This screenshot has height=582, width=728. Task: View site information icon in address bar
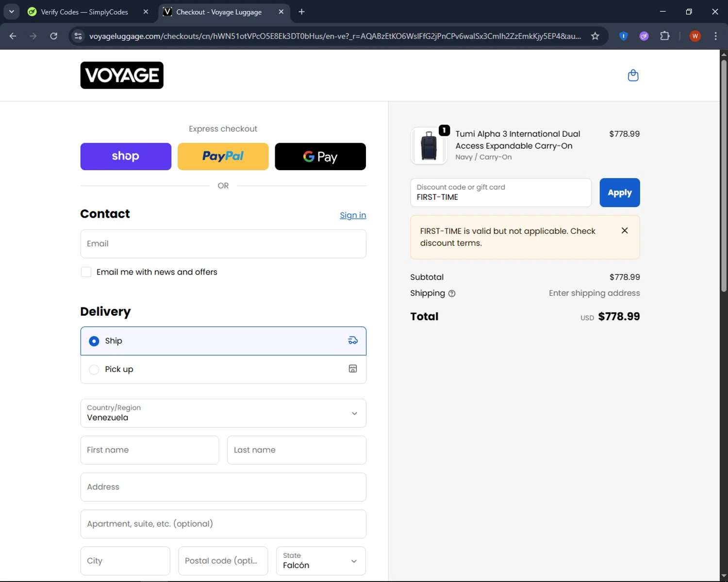(78, 36)
